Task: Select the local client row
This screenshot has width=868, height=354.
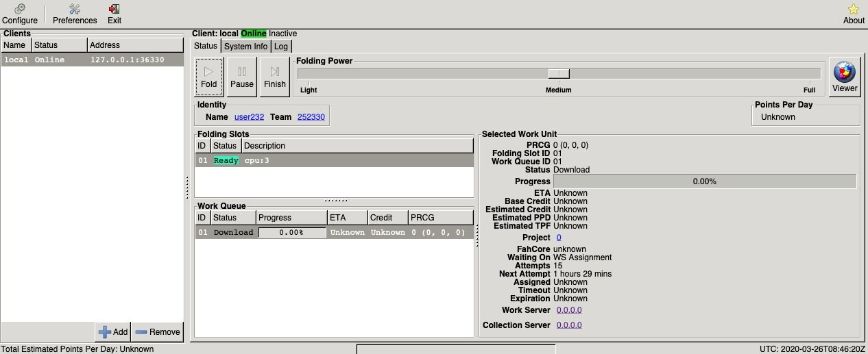Action: coord(92,60)
